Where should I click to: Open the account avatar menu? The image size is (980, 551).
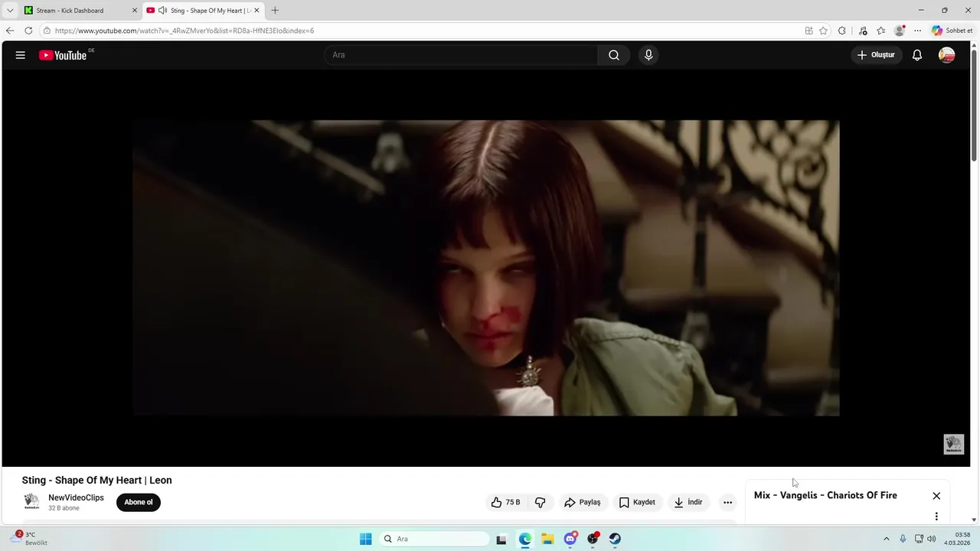click(947, 55)
